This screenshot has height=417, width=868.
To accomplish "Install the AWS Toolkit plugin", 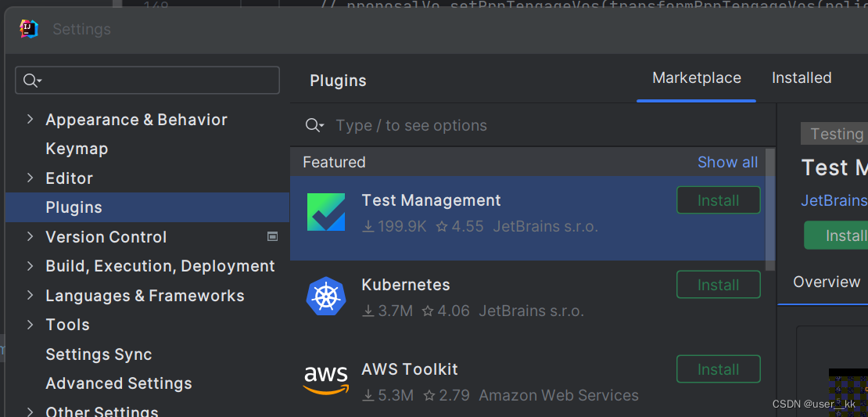I will coord(718,369).
